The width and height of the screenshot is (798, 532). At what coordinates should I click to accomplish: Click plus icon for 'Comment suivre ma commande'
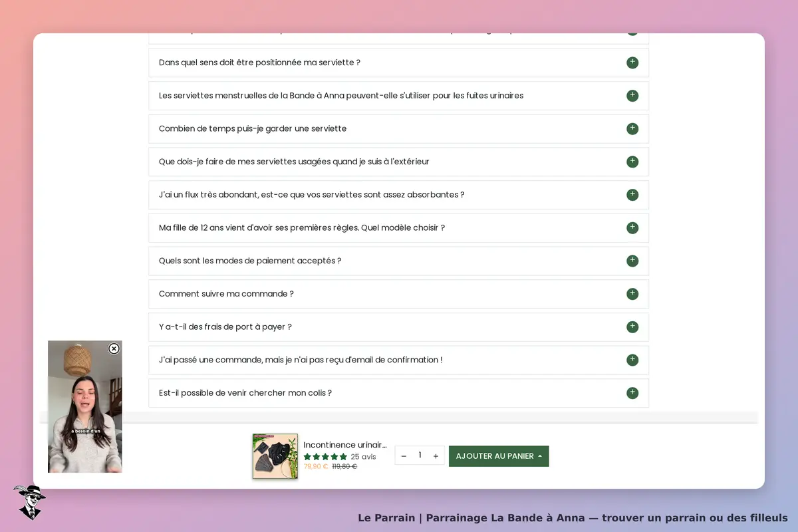coord(632,294)
